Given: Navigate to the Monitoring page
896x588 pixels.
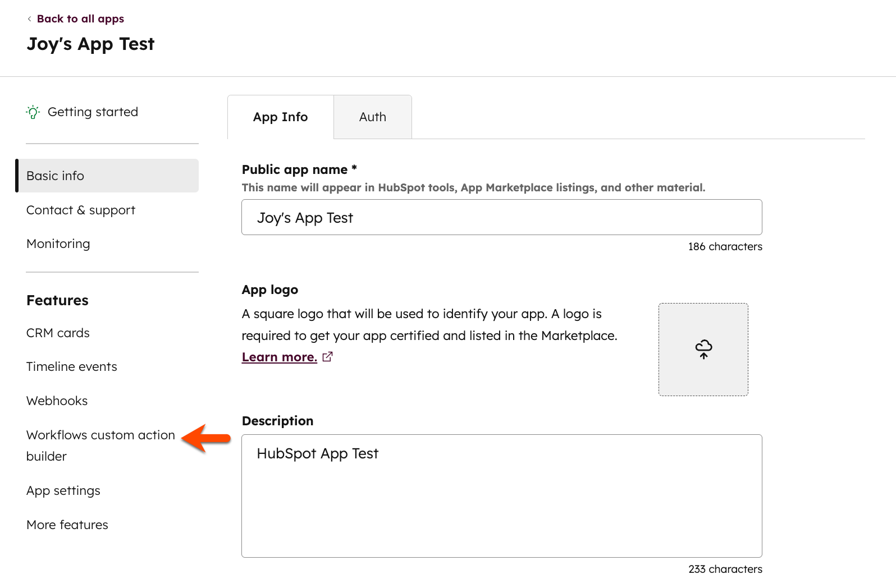Looking at the screenshot, I should pyautogui.click(x=58, y=244).
